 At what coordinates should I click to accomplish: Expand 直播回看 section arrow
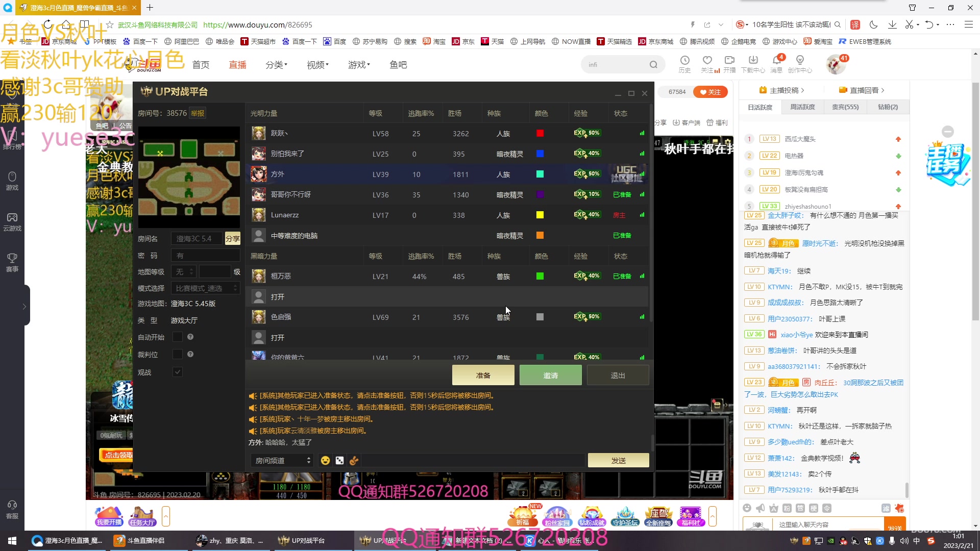click(x=883, y=90)
